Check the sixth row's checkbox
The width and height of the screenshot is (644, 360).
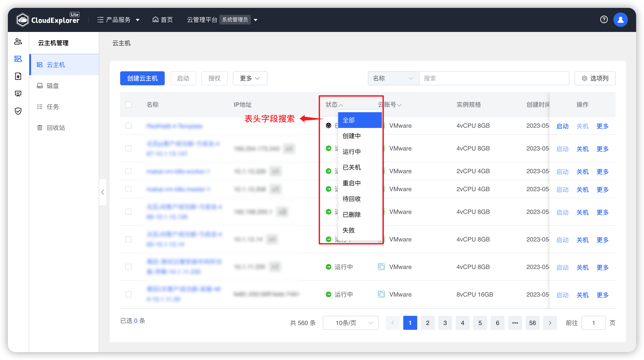point(128,239)
